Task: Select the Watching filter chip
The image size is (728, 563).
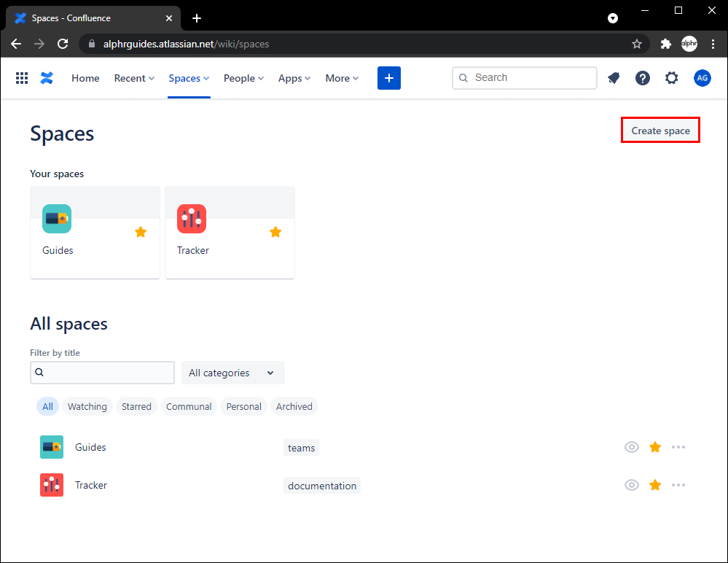Action: click(87, 406)
